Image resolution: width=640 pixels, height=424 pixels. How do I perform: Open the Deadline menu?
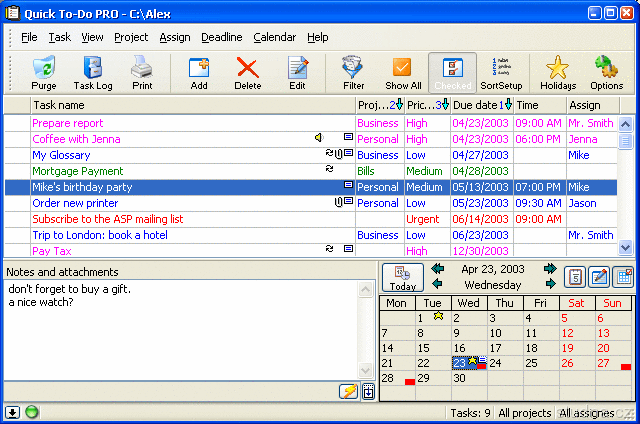click(x=221, y=37)
